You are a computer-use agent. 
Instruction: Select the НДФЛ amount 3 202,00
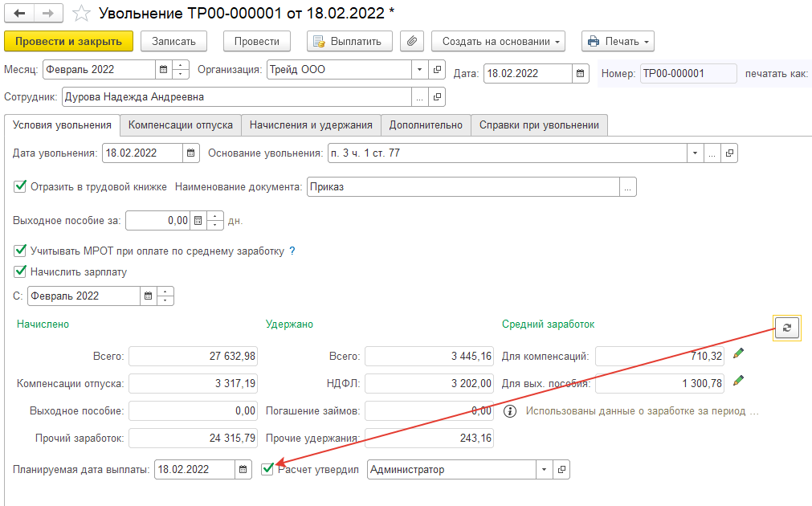(429, 384)
